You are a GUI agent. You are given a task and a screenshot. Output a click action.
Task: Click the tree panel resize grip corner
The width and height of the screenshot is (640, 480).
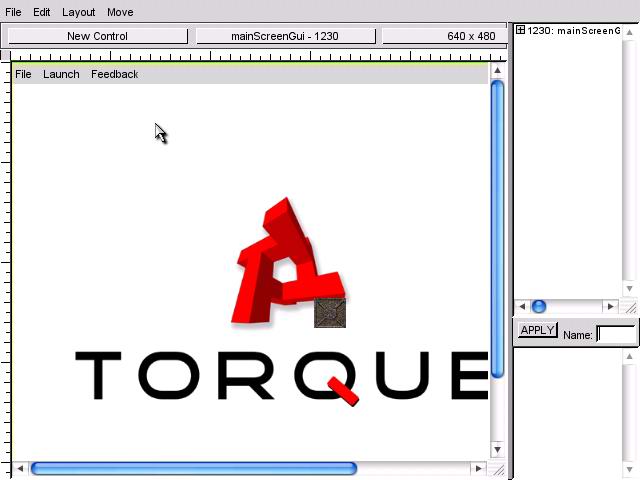point(630,307)
